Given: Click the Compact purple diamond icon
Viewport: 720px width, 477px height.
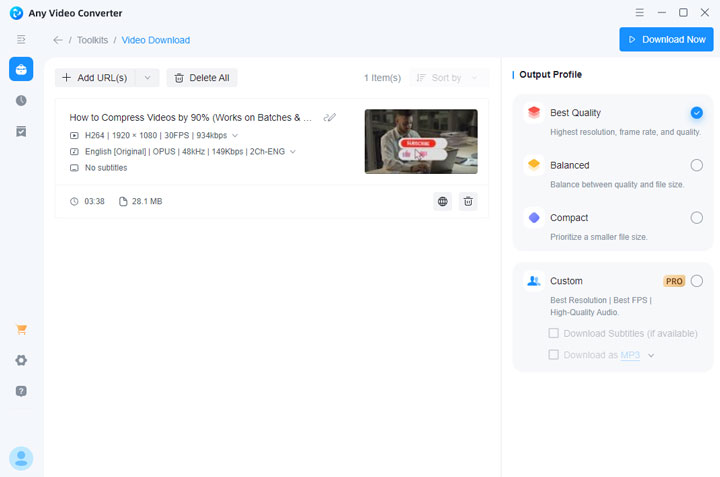Looking at the screenshot, I should [534, 217].
